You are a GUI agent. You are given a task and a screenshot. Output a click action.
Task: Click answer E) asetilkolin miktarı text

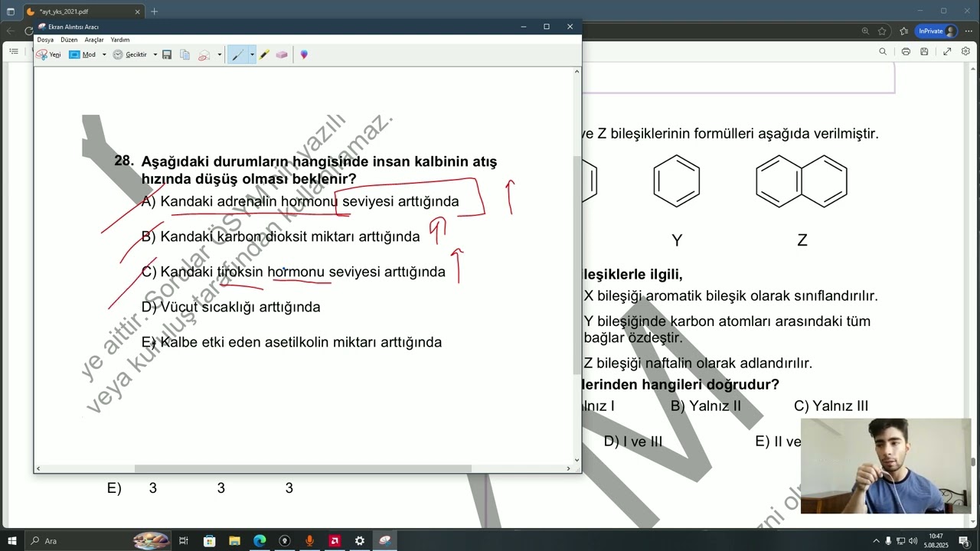[x=292, y=342]
